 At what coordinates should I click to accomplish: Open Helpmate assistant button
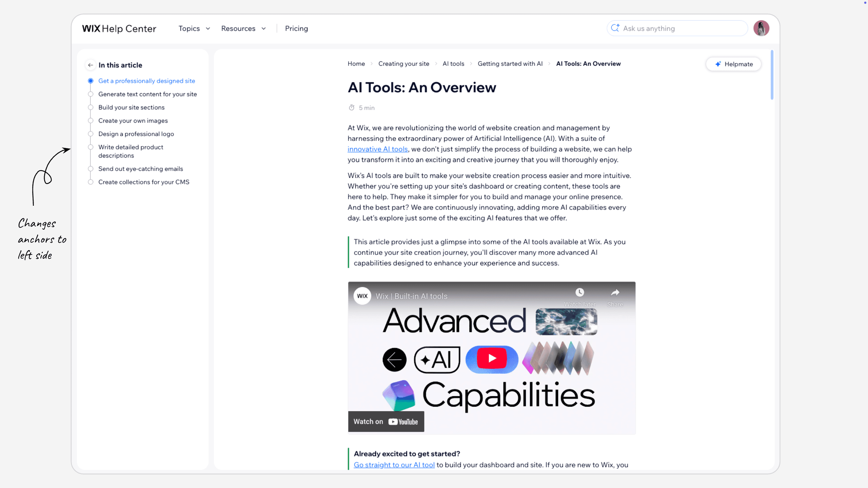coord(734,64)
